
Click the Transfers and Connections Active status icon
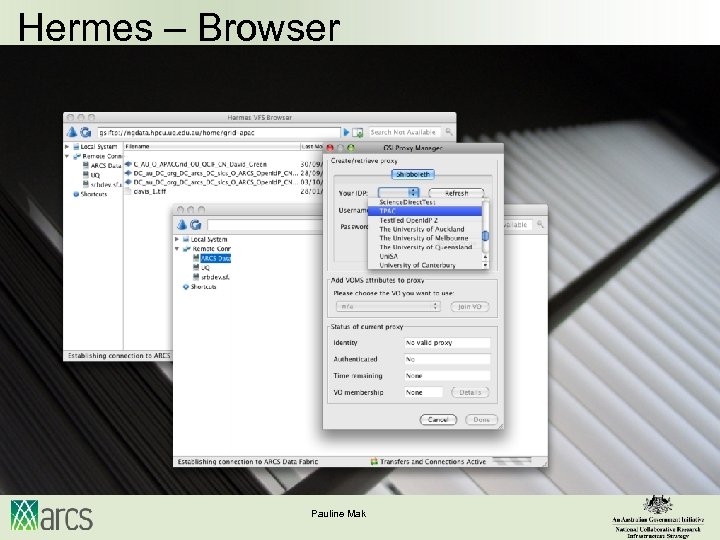(374, 461)
